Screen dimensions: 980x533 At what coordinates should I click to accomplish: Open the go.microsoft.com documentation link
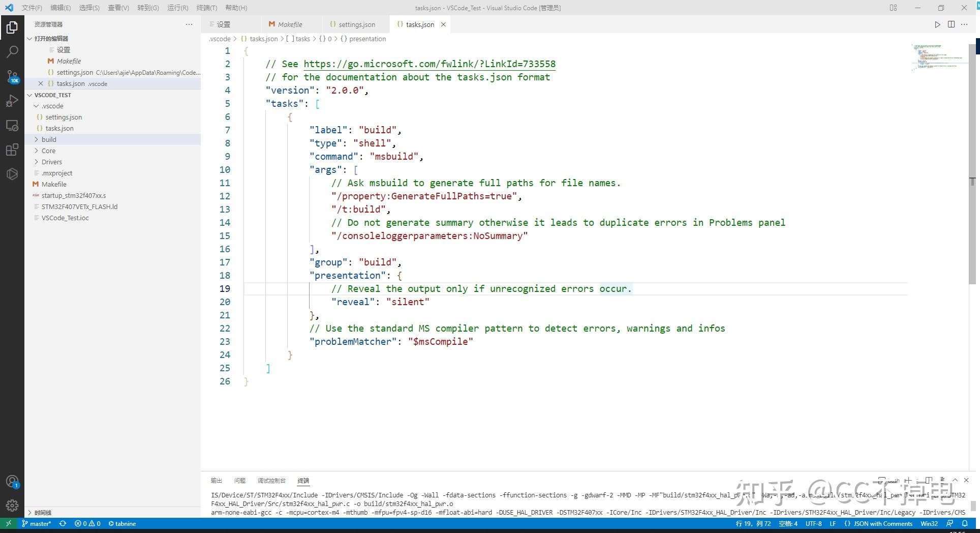[430, 64]
